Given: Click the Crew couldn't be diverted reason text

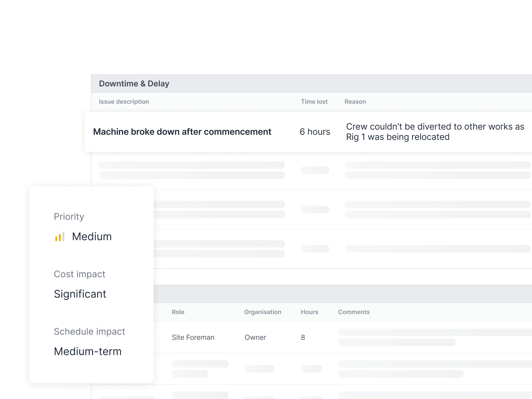Looking at the screenshot, I should point(435,132).
